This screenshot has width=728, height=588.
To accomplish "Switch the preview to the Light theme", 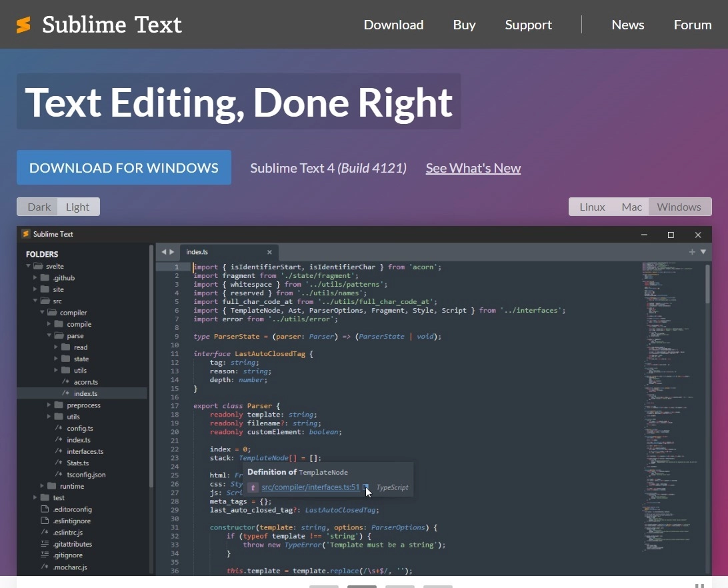I will coord(77,207).
